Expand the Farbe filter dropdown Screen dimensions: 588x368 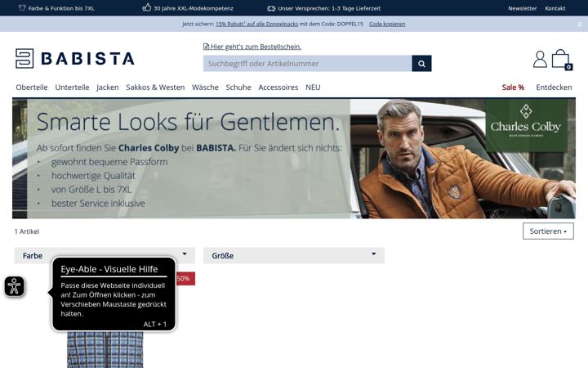click(x=105, y=255)
